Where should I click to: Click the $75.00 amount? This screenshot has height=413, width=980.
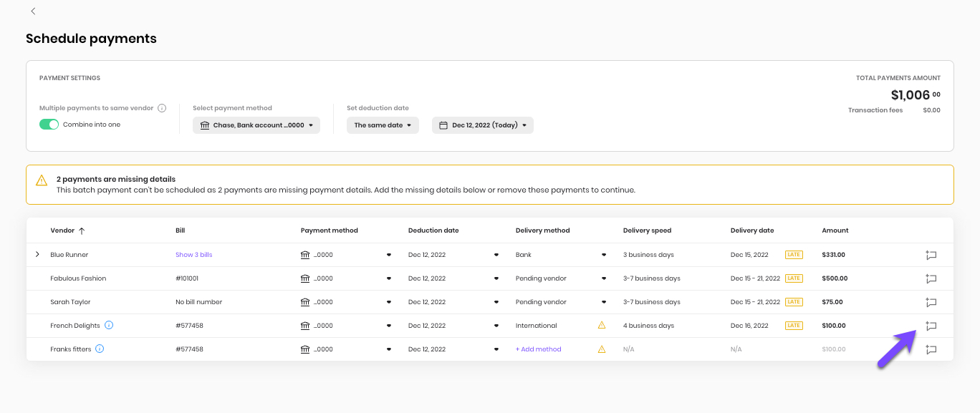(832, 302)
